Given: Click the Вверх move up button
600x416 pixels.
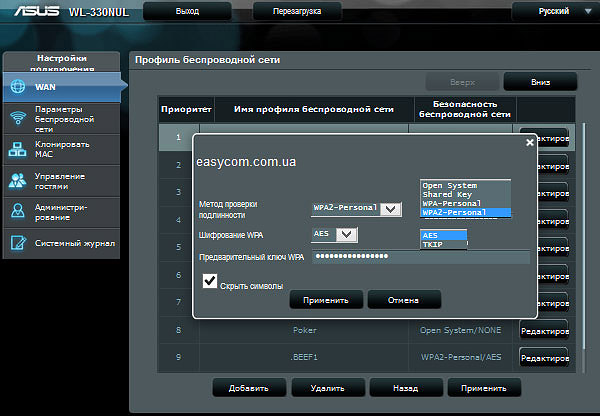Looking at the screenshot, I should point(462,82).
